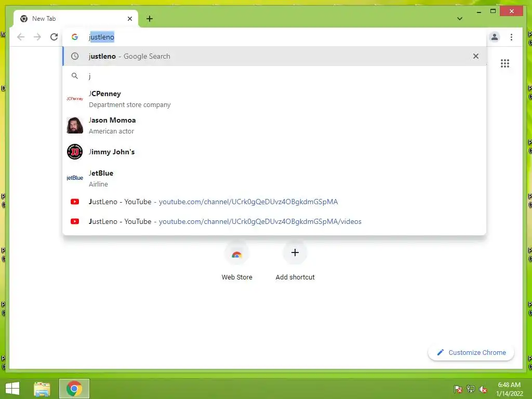This screenshot has width=532, height=399.
Task: Choose Jason Momoa suggestion
Action: coord(274,125)
